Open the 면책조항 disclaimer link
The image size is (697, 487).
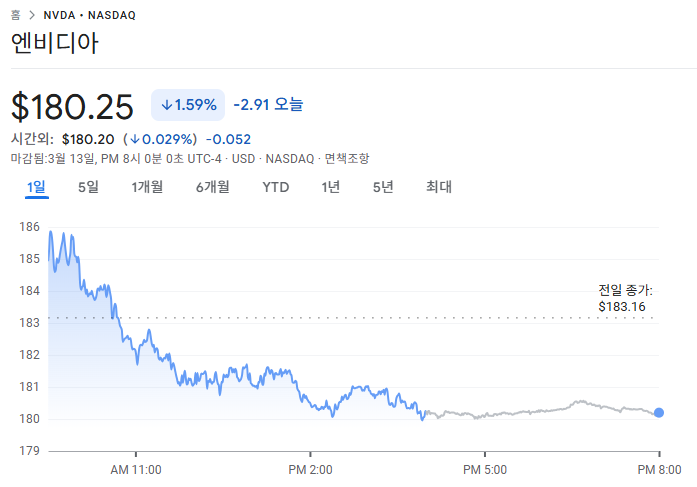click(346, 158)
